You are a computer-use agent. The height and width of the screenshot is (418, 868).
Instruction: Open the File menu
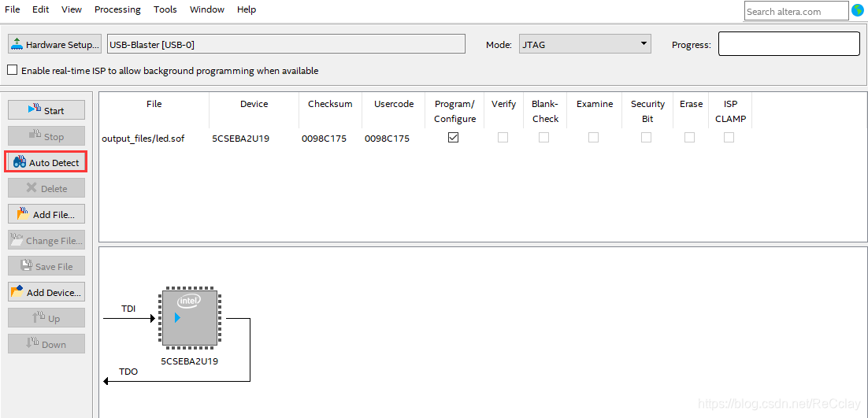pos(12,9)
